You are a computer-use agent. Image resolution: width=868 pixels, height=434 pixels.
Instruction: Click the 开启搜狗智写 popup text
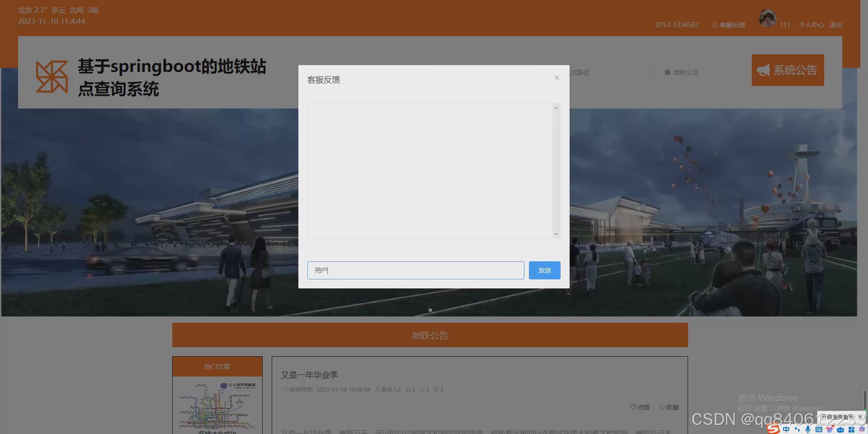coord(837,417)
